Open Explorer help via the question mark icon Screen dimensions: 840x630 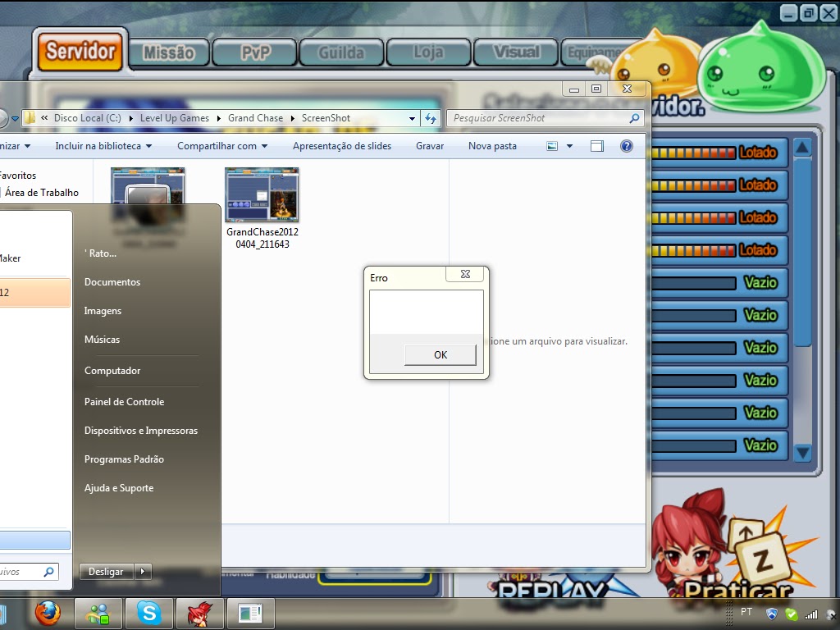(626, 145)
